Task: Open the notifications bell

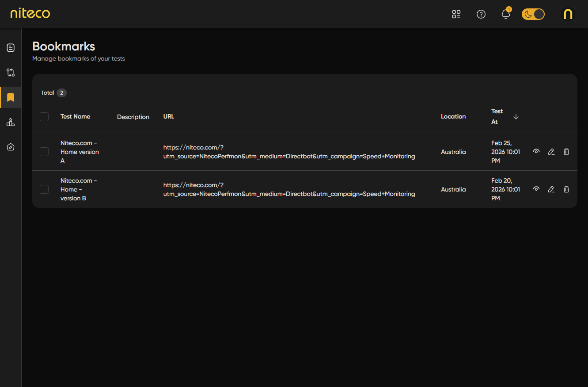Action: click(x=506, y=14)
